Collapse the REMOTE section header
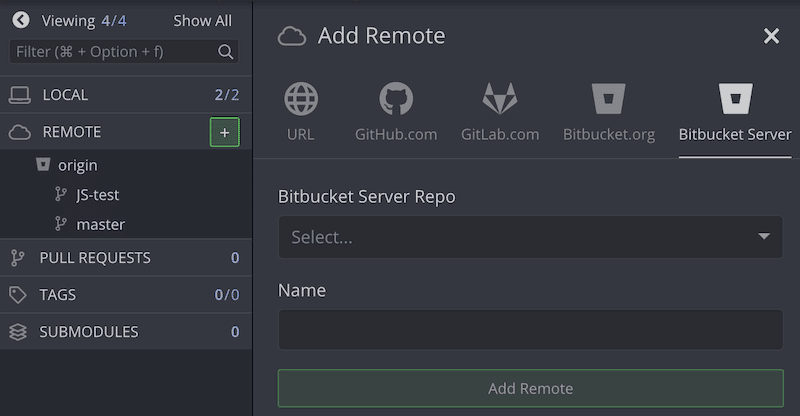The image size is (800, 416). tap(72, 132)
